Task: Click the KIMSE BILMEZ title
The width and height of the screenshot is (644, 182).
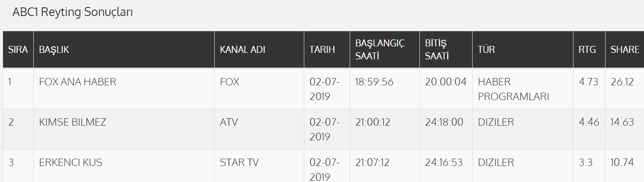Action: (72, 122)
